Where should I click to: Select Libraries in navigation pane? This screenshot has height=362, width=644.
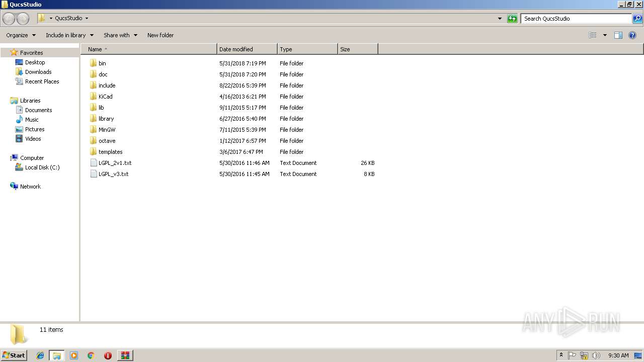click(x=30, y=101)
